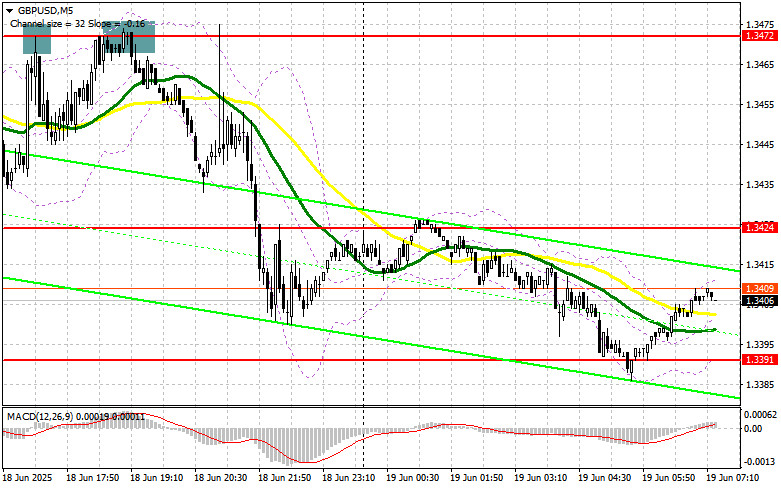Viewport: 781px width, 489px height.
Task: Select the red 1.3472 price level tag
Action: click(x=759, y=36)
